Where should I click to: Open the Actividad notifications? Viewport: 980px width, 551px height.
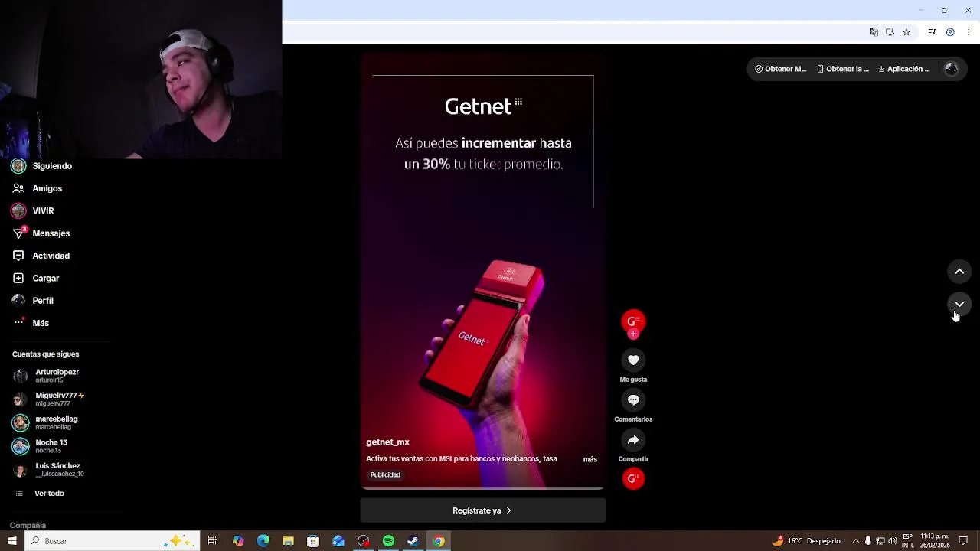42,256
